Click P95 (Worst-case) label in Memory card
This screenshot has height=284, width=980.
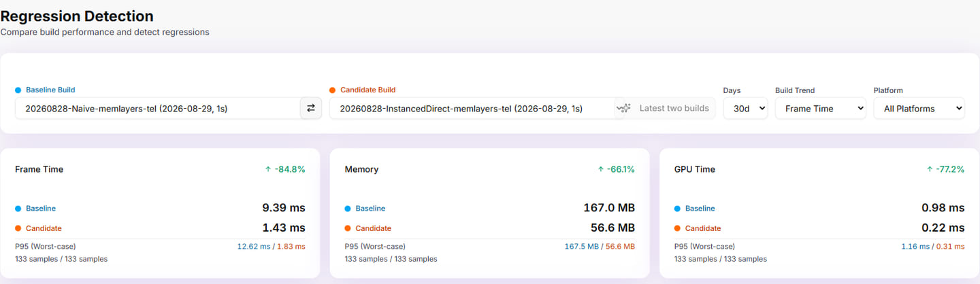tap(375, 246)
